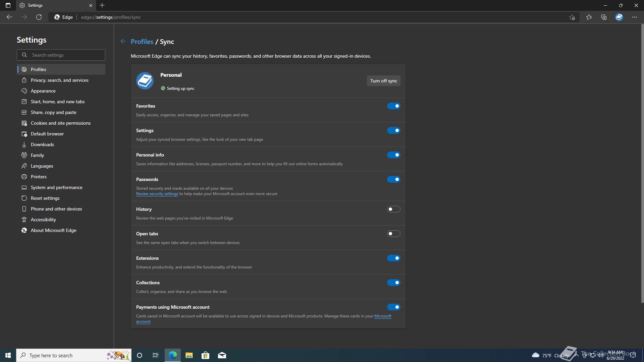Click the Personal profile avatar picture

coord(145,81)
